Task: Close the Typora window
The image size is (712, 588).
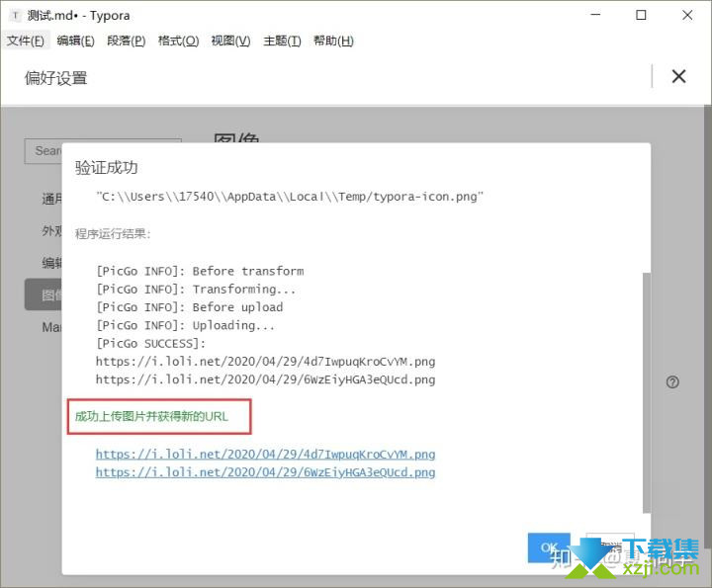Action: (687, 15)
